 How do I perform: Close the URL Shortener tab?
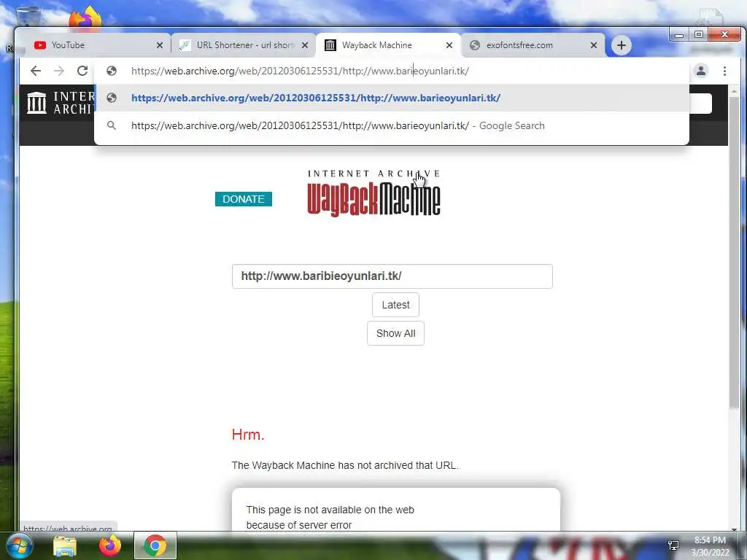pos(305,45)
